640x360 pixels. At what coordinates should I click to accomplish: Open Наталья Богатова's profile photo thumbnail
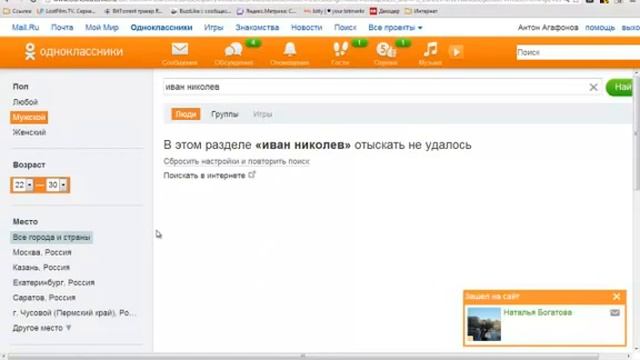(484, 324)
